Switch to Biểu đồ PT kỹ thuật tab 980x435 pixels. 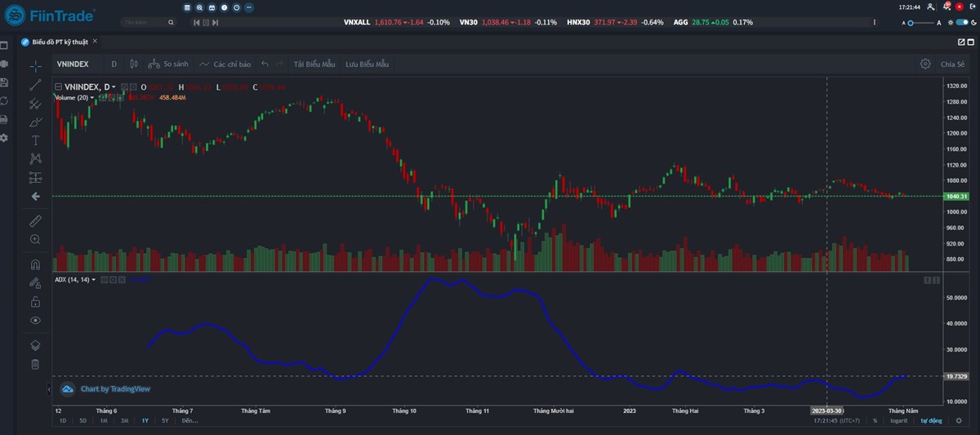pyautogui.click(x=59, y=42)
